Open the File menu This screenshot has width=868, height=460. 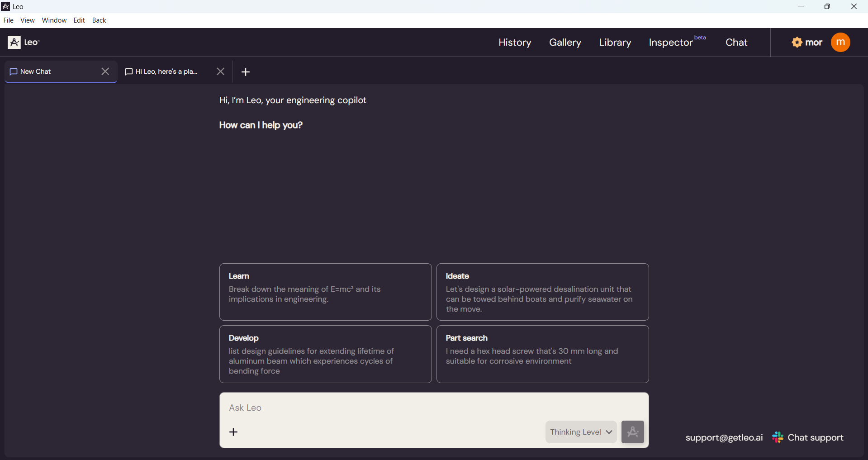[x=8, y=20]
